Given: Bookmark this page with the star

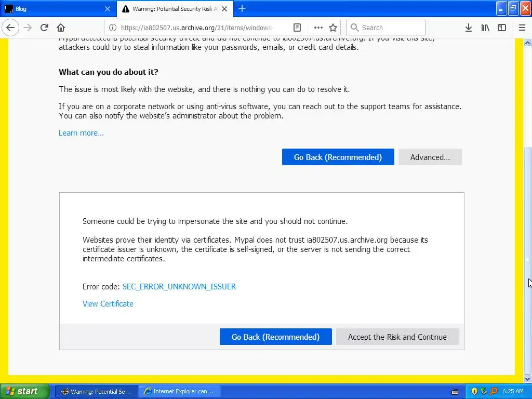Looking at the screenshot, I should [333, 28].
